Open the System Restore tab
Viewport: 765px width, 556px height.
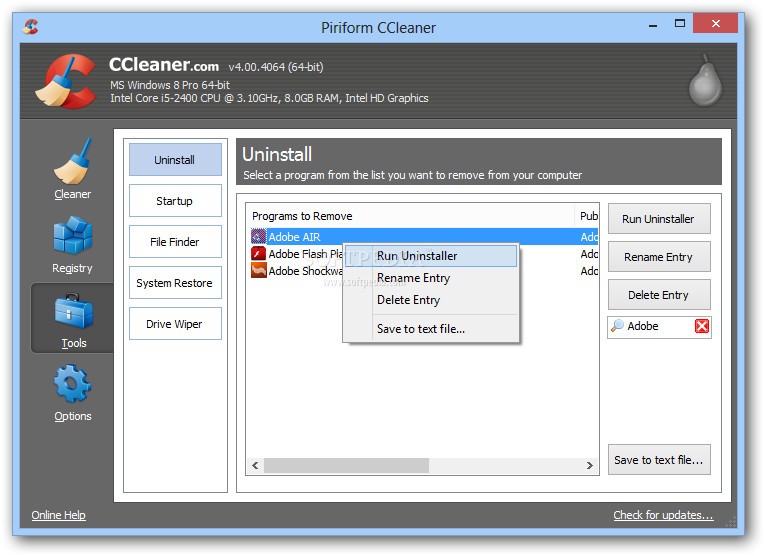coord(175,282)
